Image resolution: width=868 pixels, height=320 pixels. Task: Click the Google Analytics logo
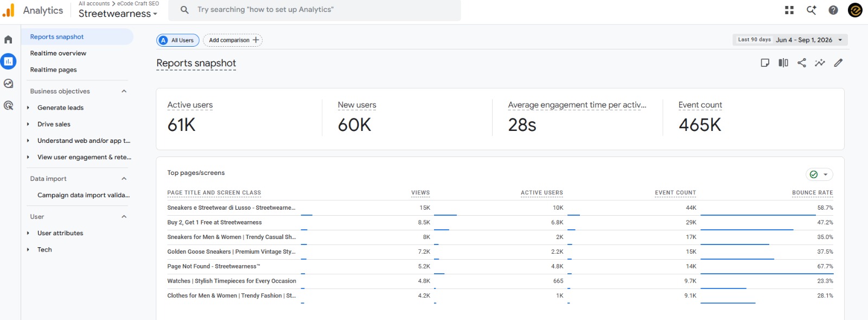(9, 10)
